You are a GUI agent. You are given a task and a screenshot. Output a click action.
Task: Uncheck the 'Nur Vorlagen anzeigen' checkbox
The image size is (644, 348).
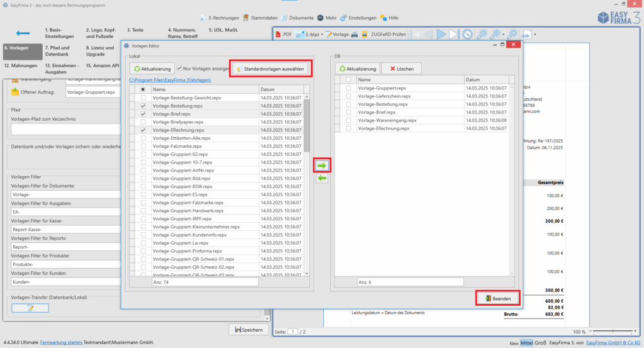pyautogui.click(x=180, y=68)
